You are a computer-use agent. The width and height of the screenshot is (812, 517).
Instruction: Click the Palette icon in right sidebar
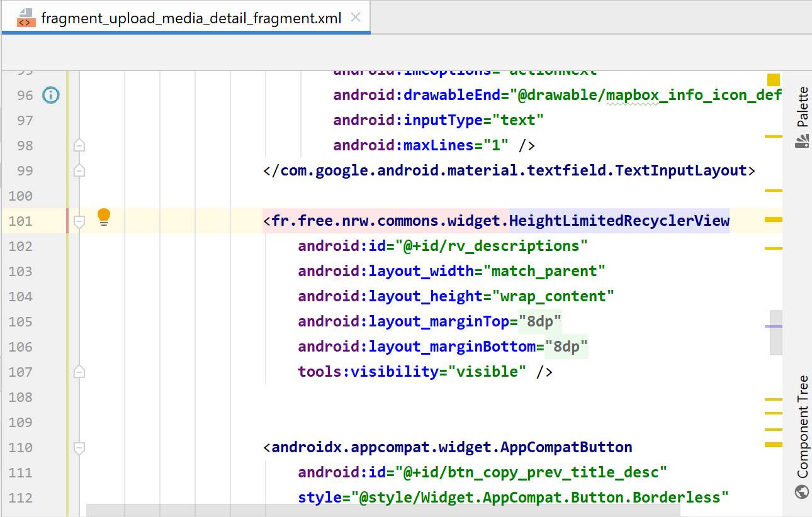point(802,142)
